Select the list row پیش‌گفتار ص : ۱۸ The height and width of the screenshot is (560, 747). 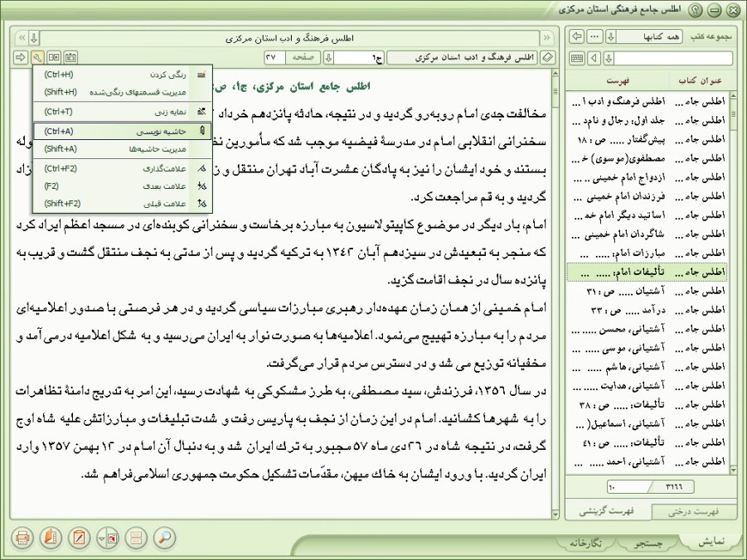[x=648, y=139]
